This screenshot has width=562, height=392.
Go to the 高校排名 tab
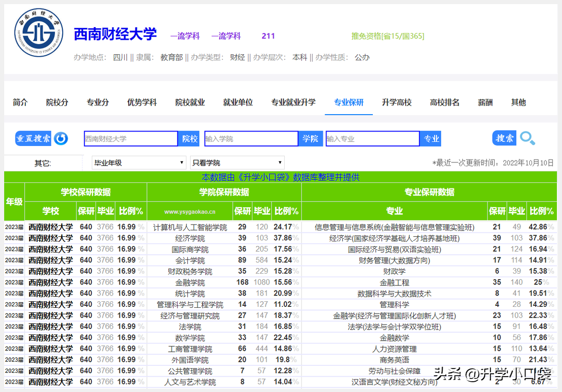(445, 102)
